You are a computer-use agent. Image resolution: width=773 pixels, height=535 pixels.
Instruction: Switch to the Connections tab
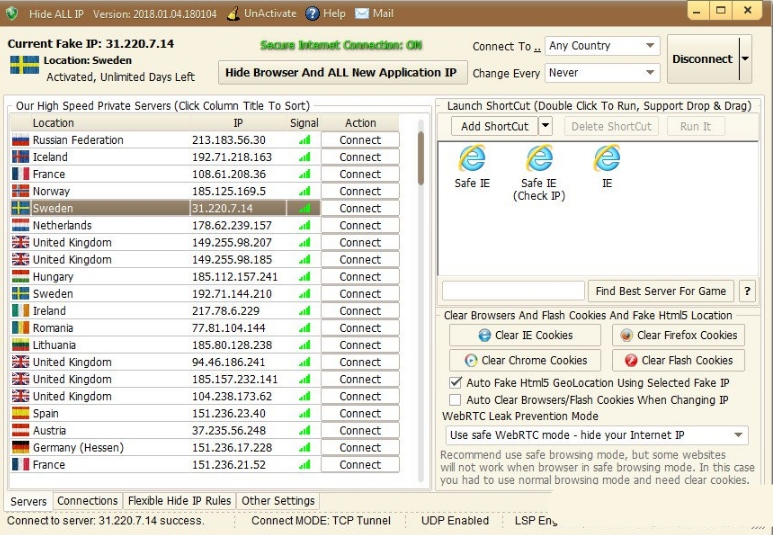[87, 501]
